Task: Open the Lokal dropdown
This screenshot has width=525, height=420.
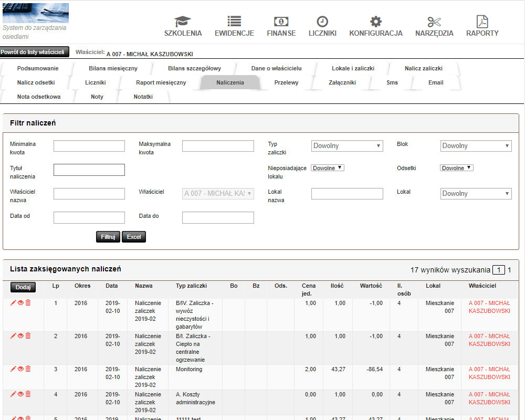Action: pyautogui.click(x=476, y=194)
